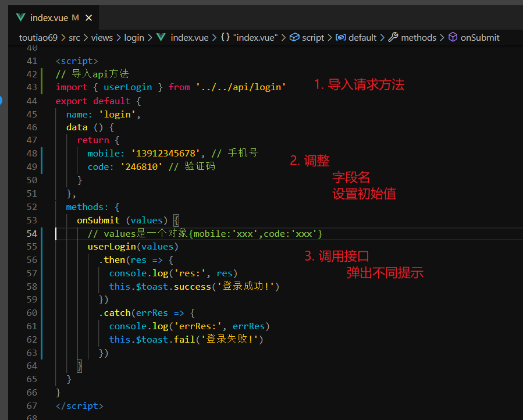The width and height of the screenshot is (523, 420).
Task: Click console.log('errRes:', errRes) line
Action: tap(189, 326)
